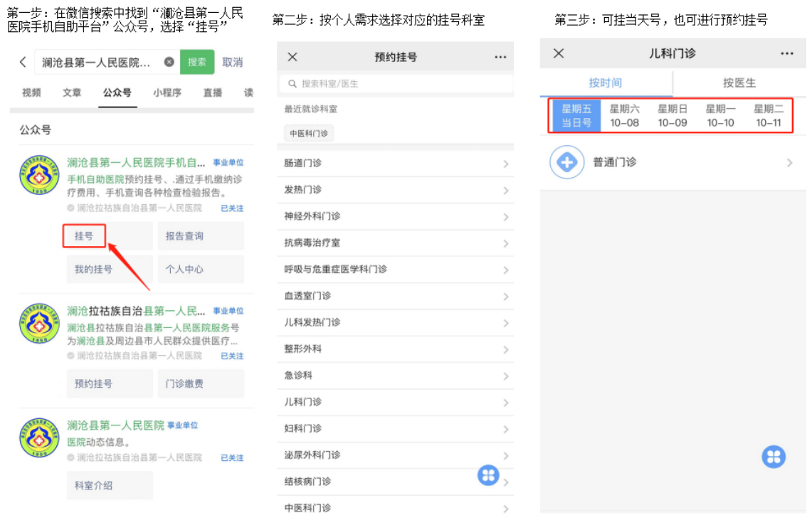Expand the 抗病毒治疗室 row chevron

click(505, 243)
